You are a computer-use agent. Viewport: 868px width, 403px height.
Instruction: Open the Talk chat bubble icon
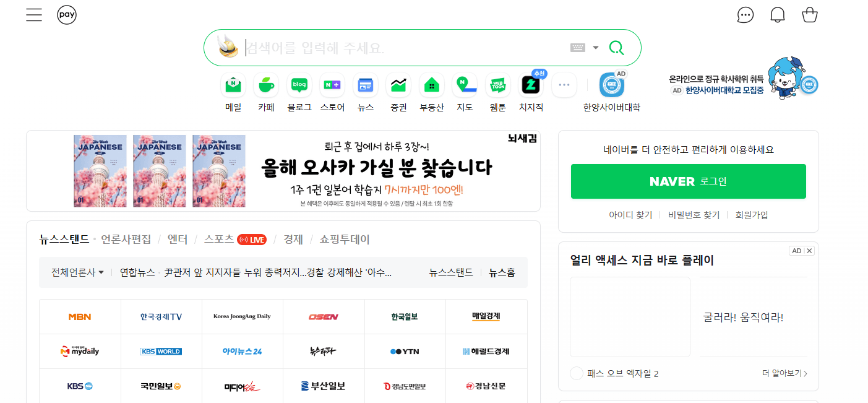746,15
